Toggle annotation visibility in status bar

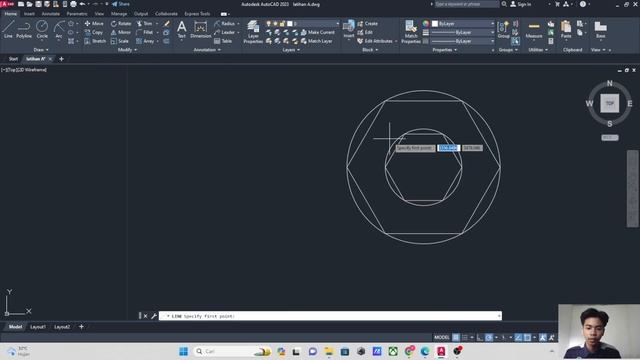[543, 338]
